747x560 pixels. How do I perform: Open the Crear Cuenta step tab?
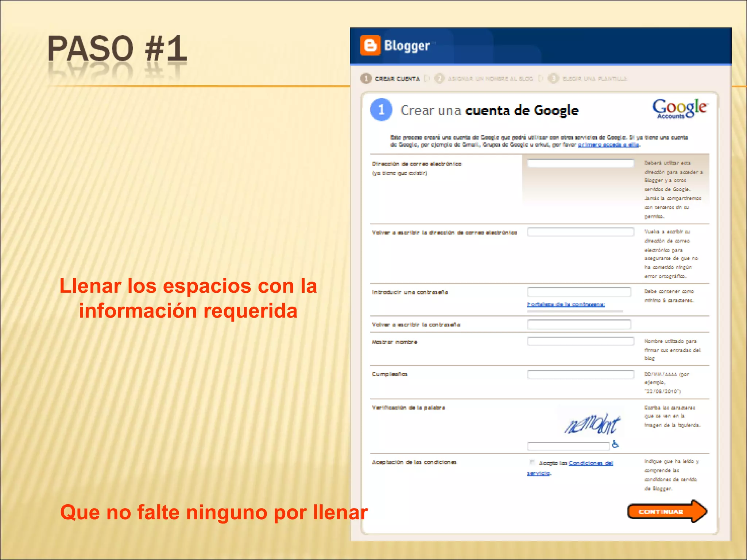click(x=397, y=78)
